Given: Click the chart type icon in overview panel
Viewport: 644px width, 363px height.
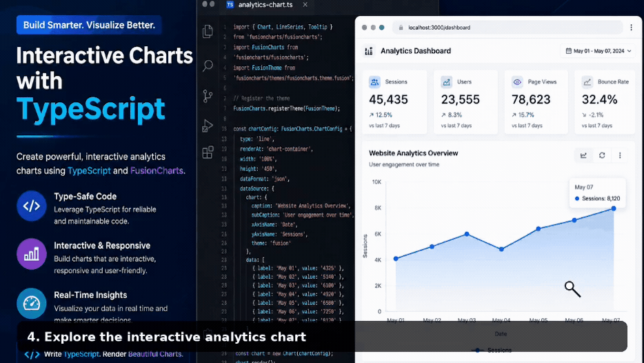Looking at the screenshot, I should coord(583,155).
